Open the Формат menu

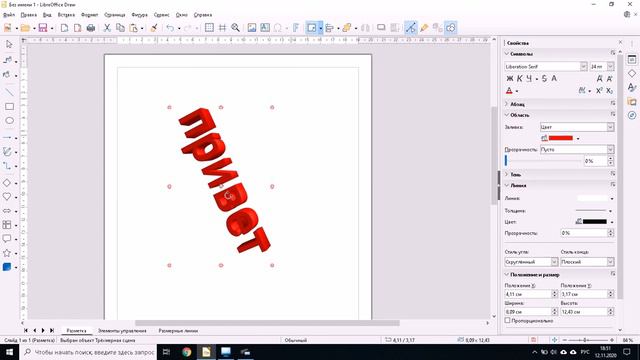click(89, 15)
